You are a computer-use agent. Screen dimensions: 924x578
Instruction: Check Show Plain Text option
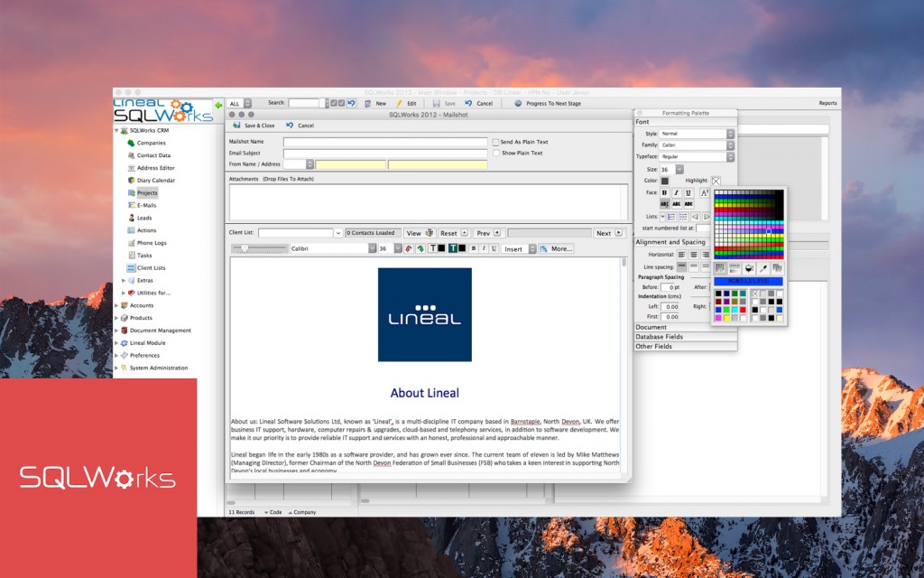496,152
